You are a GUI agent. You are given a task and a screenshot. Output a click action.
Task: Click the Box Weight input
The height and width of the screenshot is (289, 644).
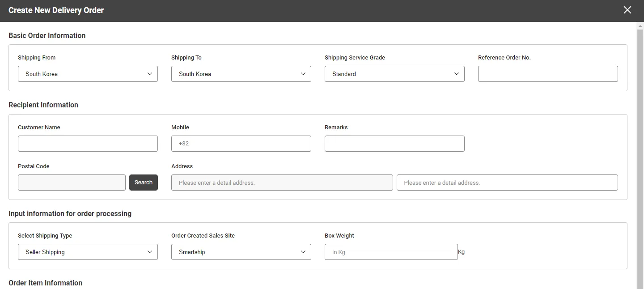391,252
